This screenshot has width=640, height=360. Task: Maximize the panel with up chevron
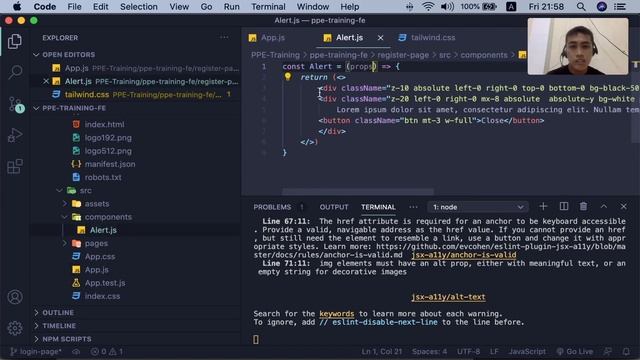coord(604,207)
